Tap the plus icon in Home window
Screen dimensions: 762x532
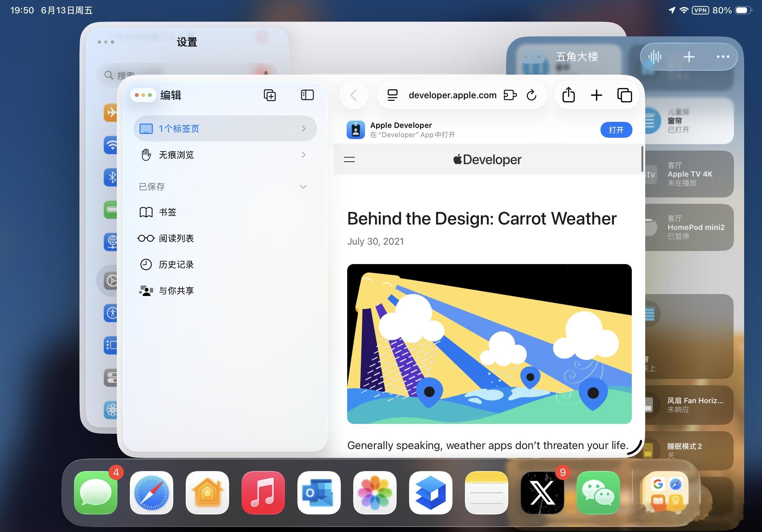pos(689,57)
